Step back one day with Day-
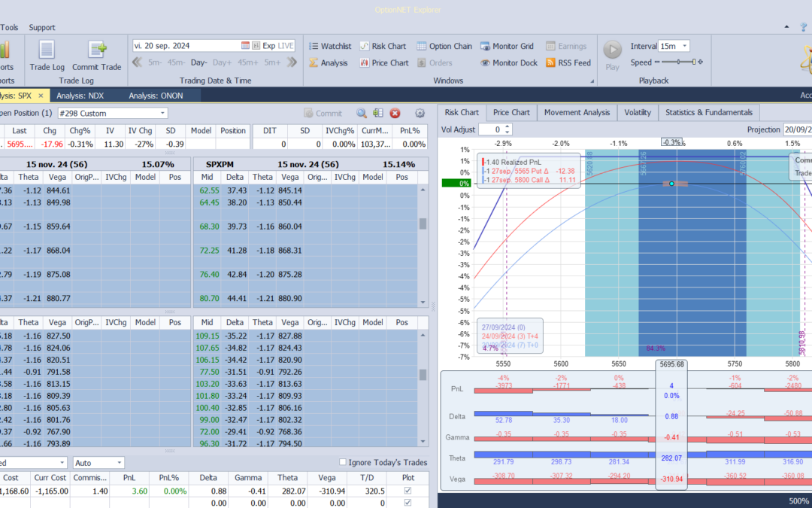The height and width of the screenshot is (508, 812). 198,62
